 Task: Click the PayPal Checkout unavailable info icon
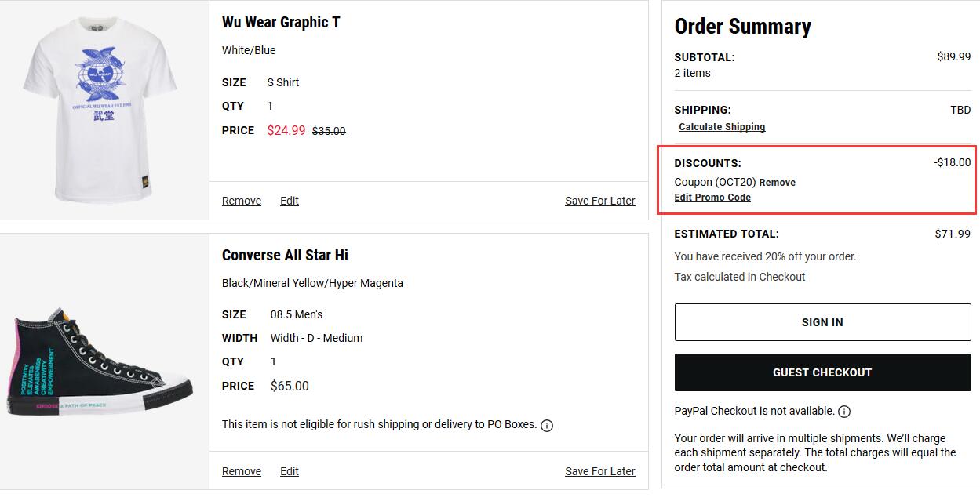point(844,412)
